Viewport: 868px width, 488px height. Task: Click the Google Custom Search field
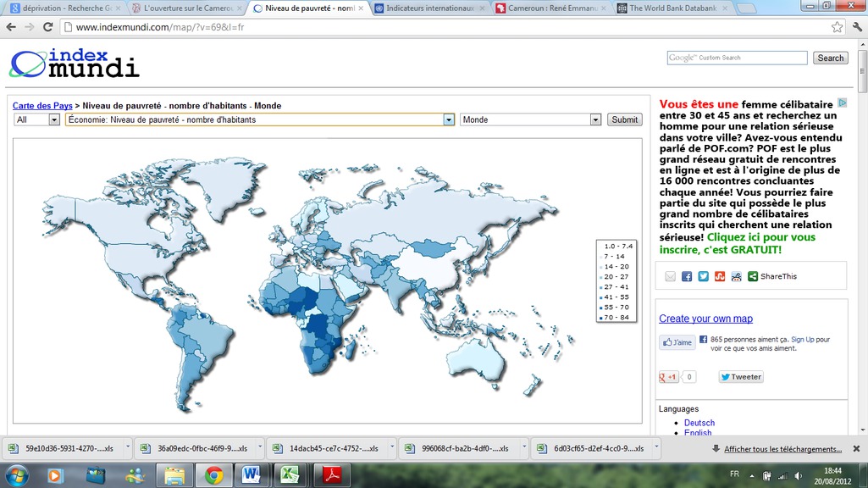coord(737,58)
